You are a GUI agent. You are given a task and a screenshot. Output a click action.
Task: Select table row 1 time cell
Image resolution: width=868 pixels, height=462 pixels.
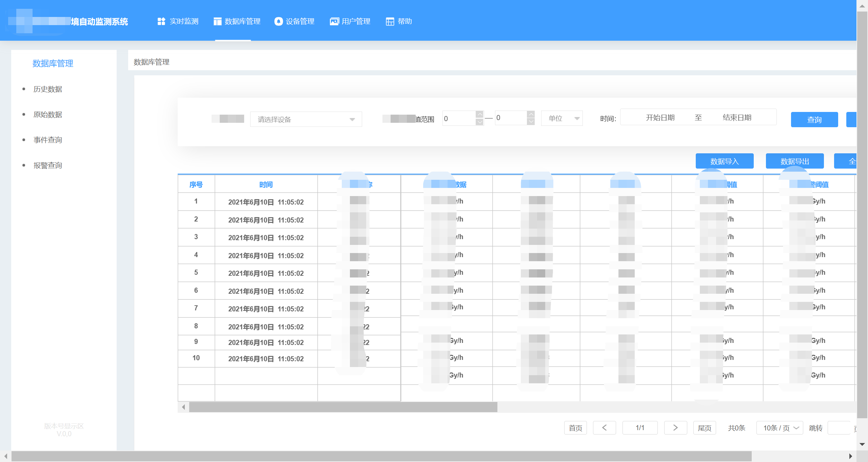(x=266, y=202)
